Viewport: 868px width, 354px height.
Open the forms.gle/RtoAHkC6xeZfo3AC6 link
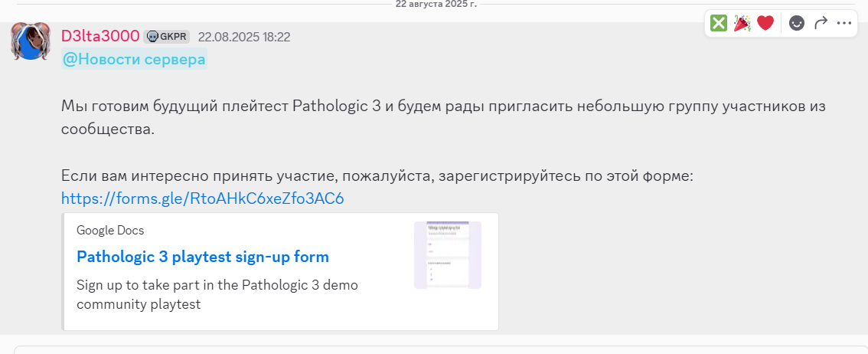(x=203, y=198)
